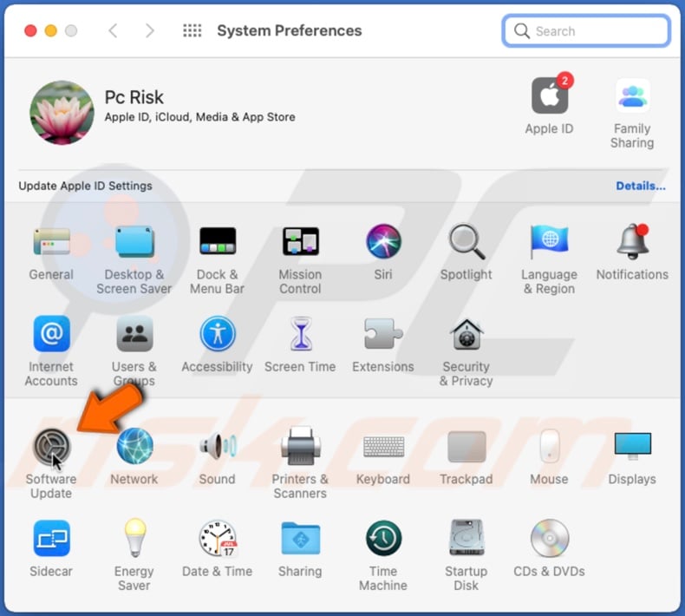Click the Details... link
This screenshot has height=616, width=685.
pyautogui.click(x=641, y=186)
